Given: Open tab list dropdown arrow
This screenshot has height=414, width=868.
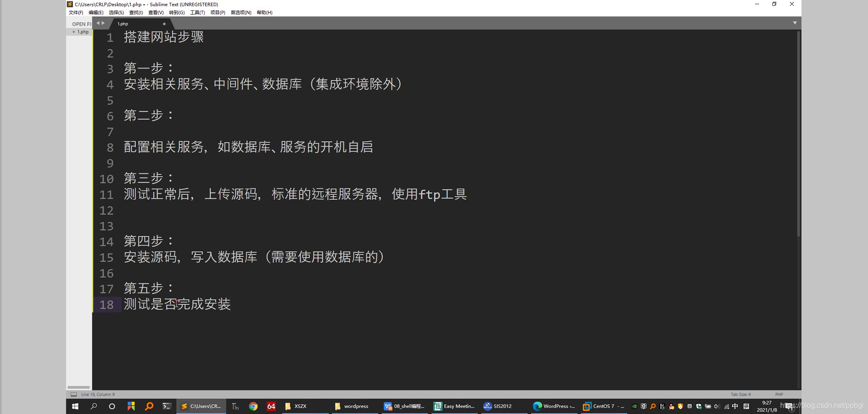Looking at the screenshot, I should point(795,23).
